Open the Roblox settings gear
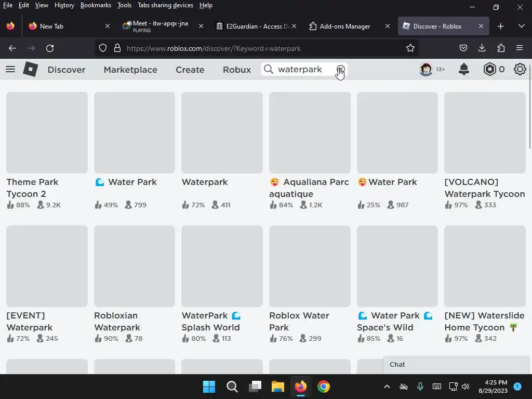Screen dimensions: 532x399 point(520,69)
